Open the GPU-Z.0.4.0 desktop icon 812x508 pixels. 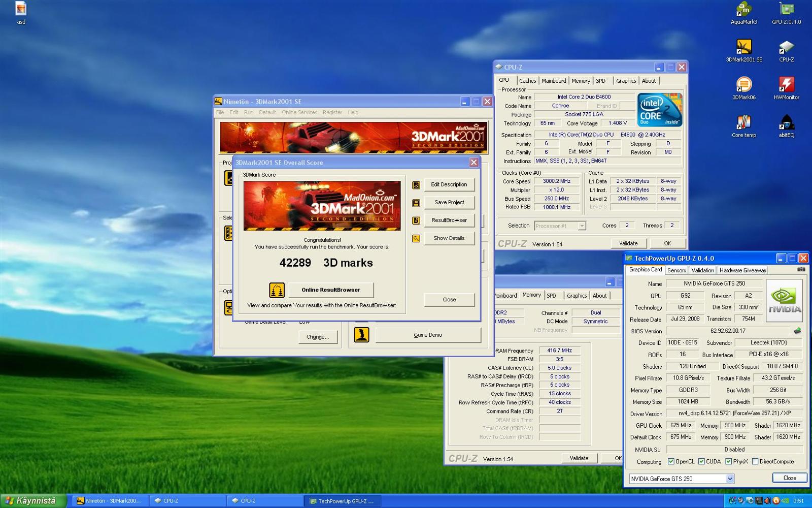click(x=786, y=13)
